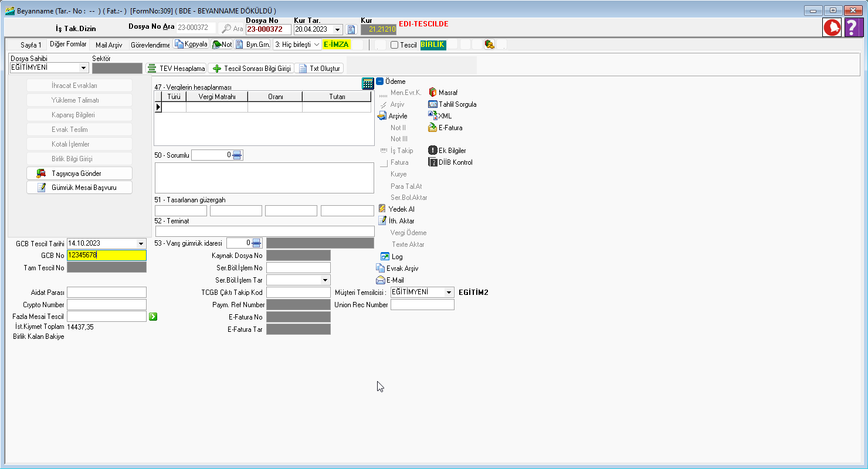Image resolution: width=868 pixels, height=469 pixels.
Task: Click the document icon beside Kur Tar. date
Action: [x=351, y=29]
